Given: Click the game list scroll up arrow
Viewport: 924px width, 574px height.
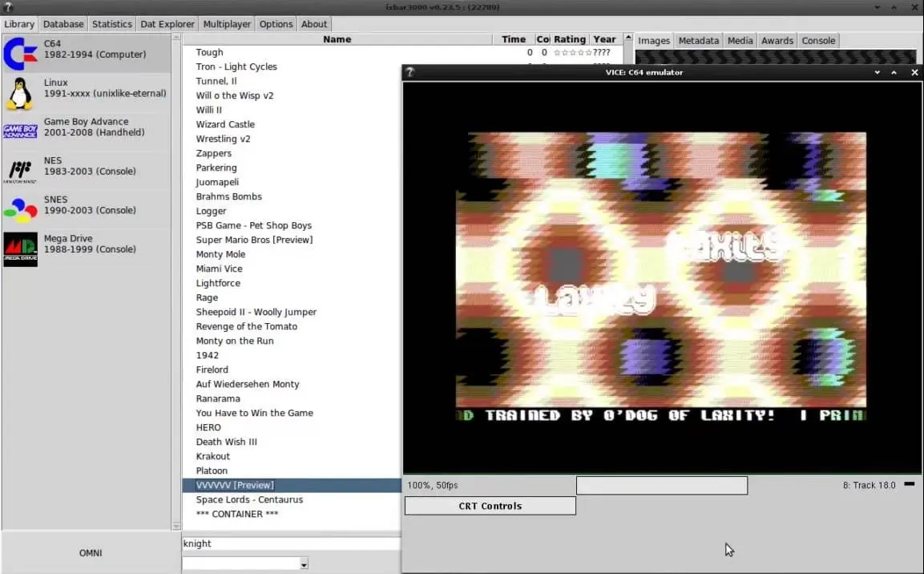Looking at the screenshot, I should pos(628,38).
